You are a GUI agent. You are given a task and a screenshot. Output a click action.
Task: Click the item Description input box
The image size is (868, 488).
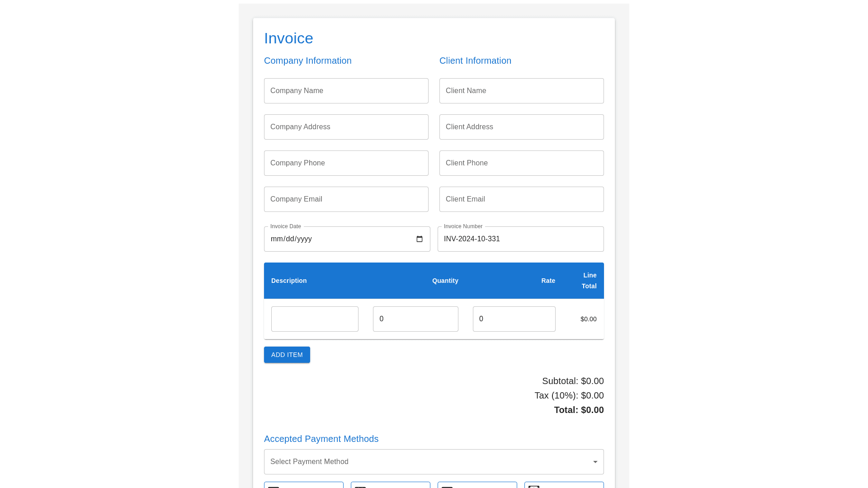[315, 319]
